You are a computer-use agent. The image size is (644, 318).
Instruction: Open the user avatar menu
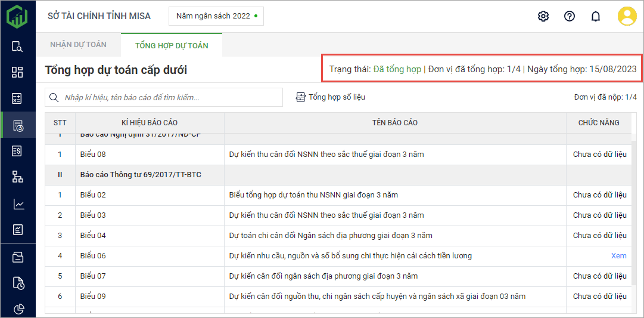coord(627,16)
